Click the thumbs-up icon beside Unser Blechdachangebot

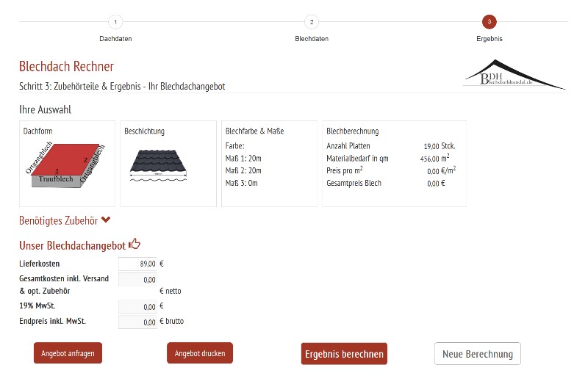pyautogui.click(x=135, y=245)
